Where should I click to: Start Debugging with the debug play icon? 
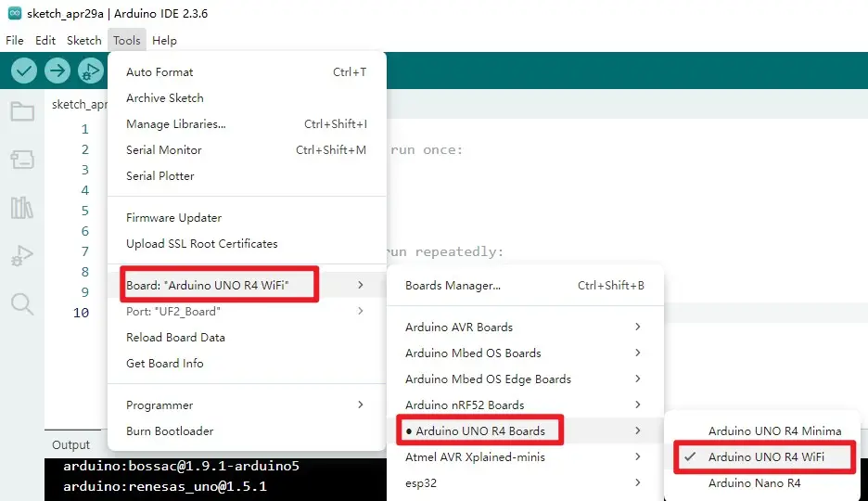(91, 71)
